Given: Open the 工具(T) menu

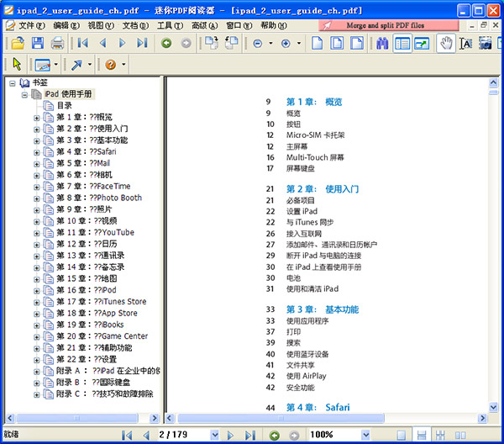Looking at the screenshot, I should point(170,25).
